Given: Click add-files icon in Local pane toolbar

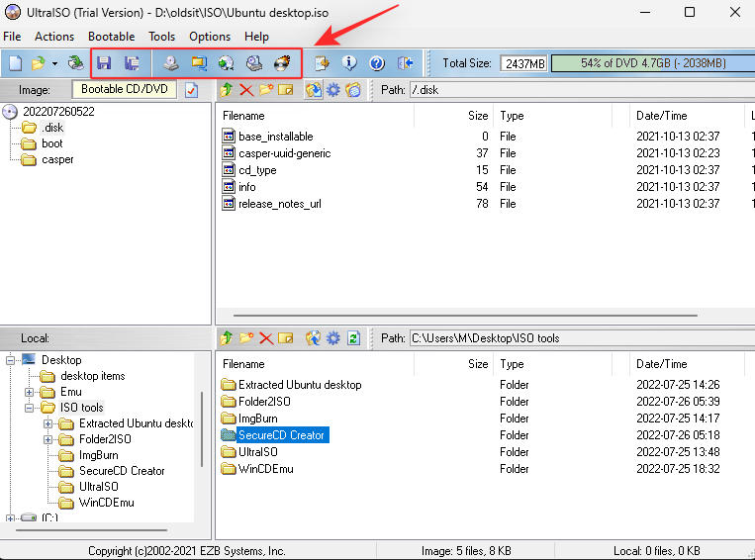Looking at the screenshot, I should tap(313, 338).
